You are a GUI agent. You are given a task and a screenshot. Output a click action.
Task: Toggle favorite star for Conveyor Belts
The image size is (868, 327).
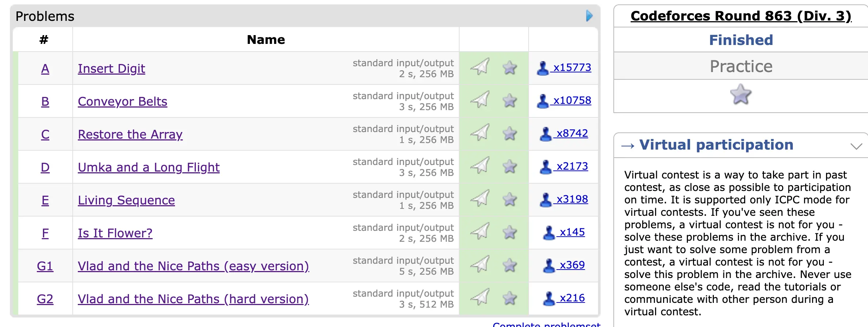[x=510, y=101]
